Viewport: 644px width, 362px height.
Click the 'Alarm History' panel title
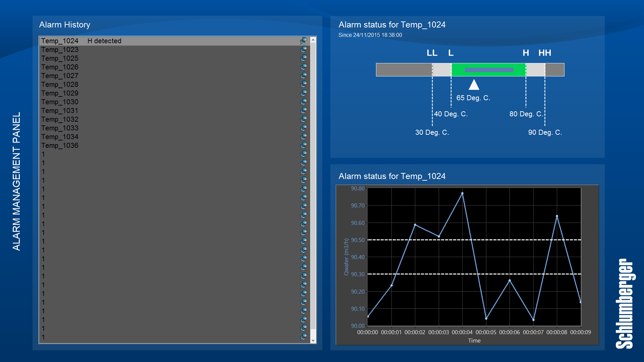[x=65, y=25]
